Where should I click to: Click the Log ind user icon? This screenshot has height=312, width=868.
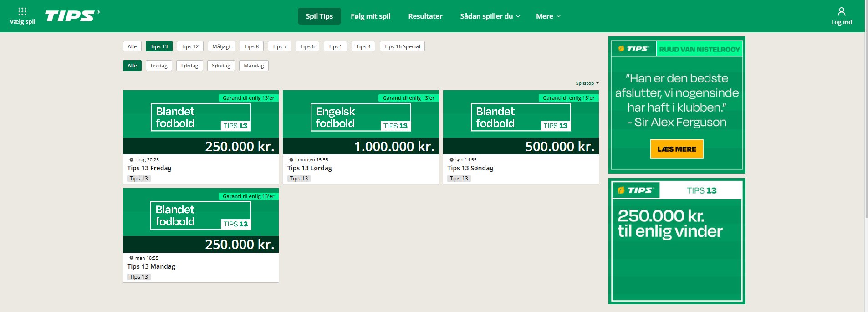point(841,12)
